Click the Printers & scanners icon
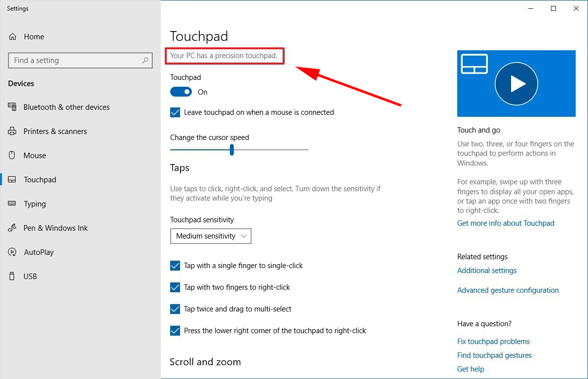The width and height of the screenshot is (588, 379). (x=12, y=131)
